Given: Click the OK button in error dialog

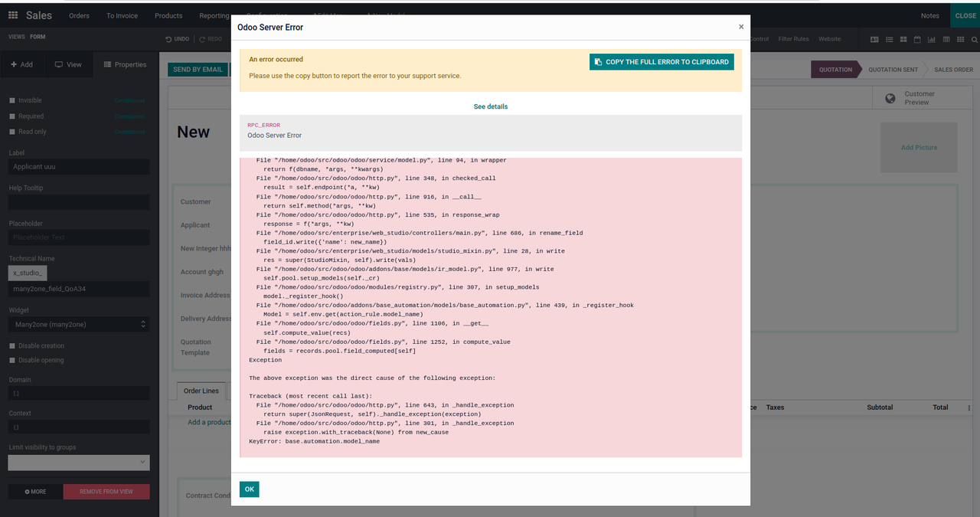Looking at the screenshot, I should click(249, 489).
